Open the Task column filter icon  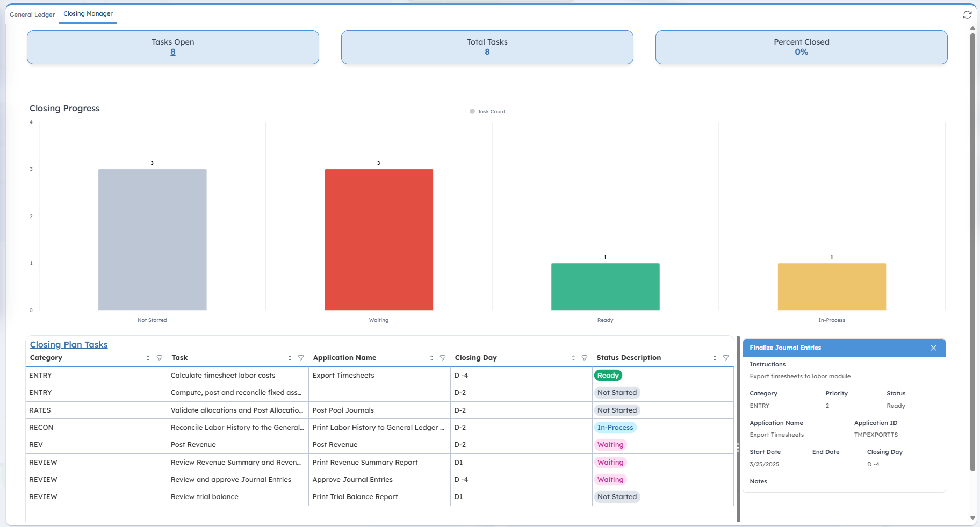click(301, 358)
